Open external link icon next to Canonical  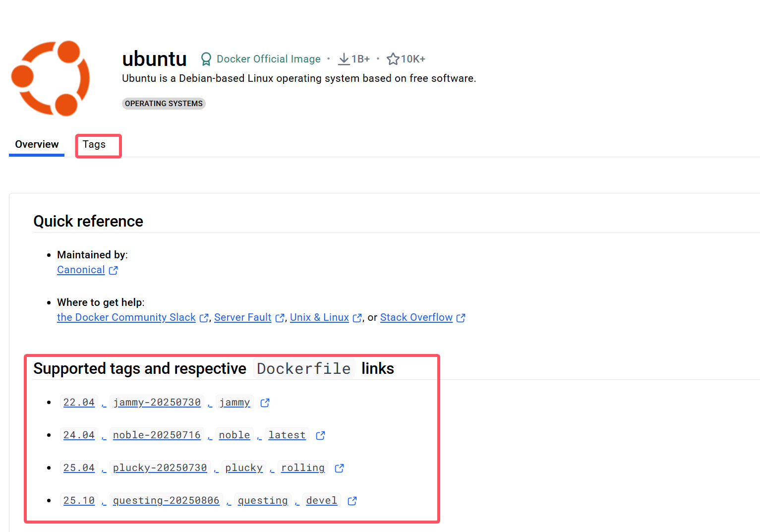[114, 270]
